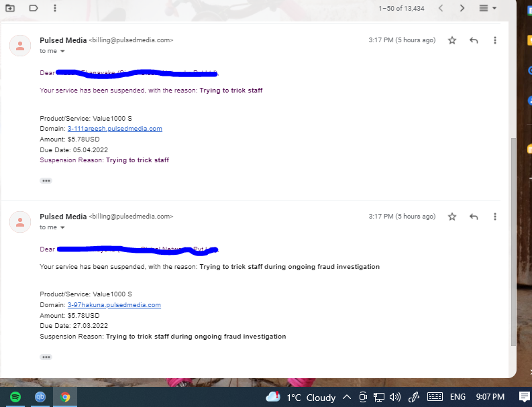Screen dimensions: 532x407
Task: Show recipient details of first email
Action: 62,51
